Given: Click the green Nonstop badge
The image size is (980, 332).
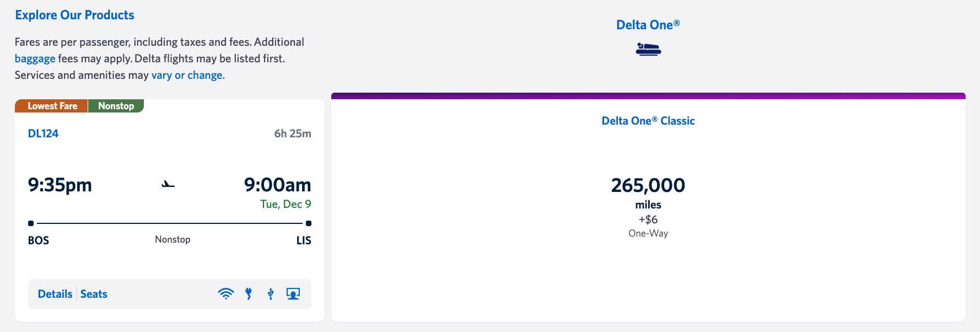Looking at the screenshot, I should coord(116,106).
